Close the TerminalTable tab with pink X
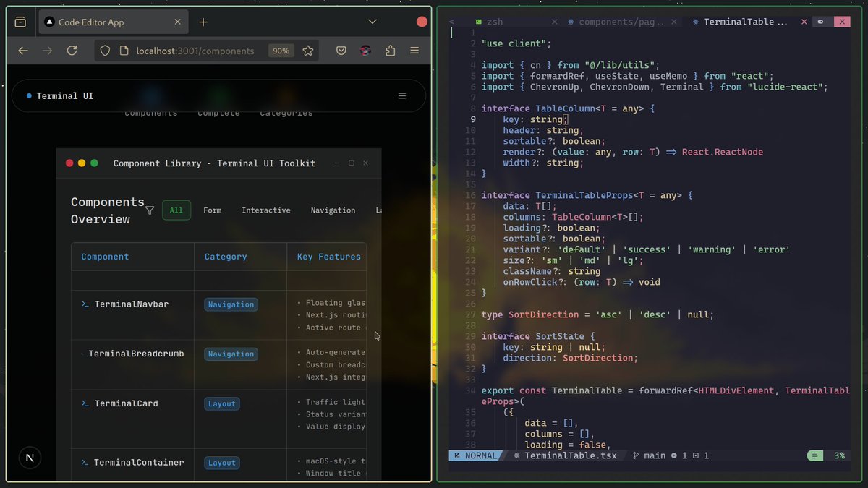Image resolution: width=868 pixels, height=488 pixels. tap(803, 22)
